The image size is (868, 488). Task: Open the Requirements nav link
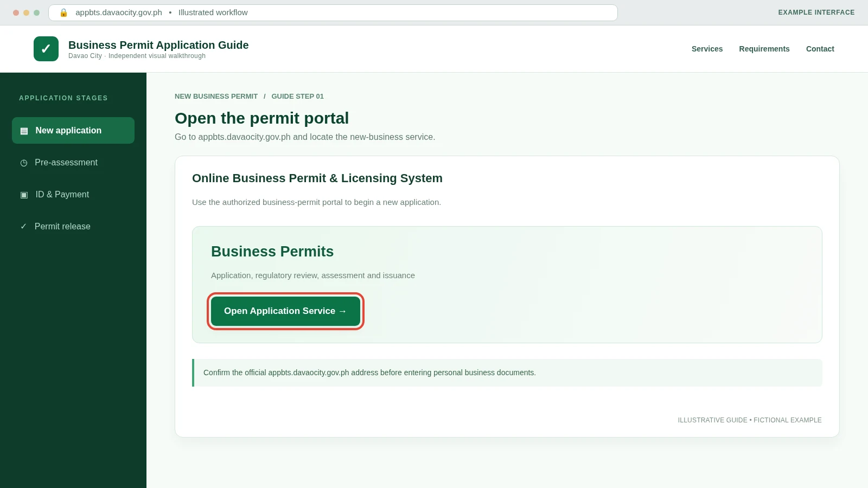764,49
